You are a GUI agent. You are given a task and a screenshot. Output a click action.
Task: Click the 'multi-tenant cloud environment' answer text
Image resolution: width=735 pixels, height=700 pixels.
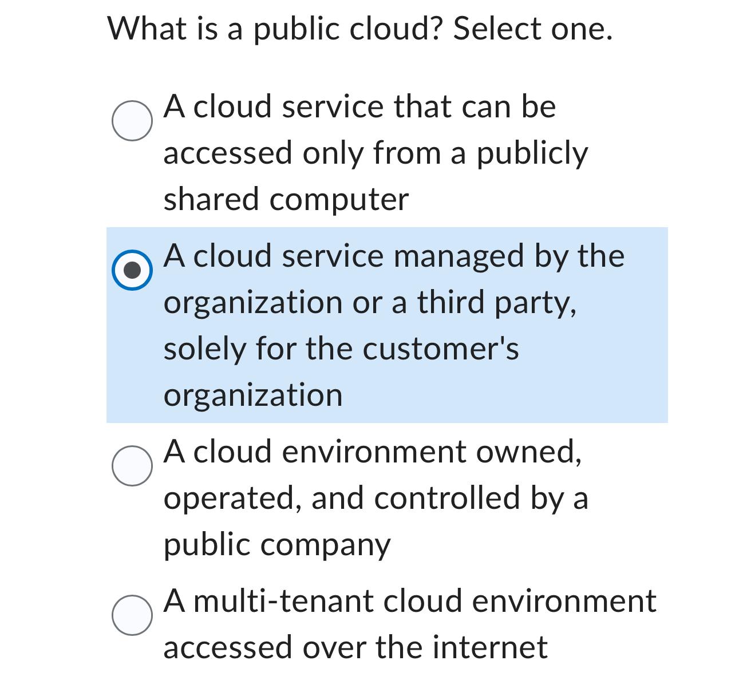click(x=409, y=601)
